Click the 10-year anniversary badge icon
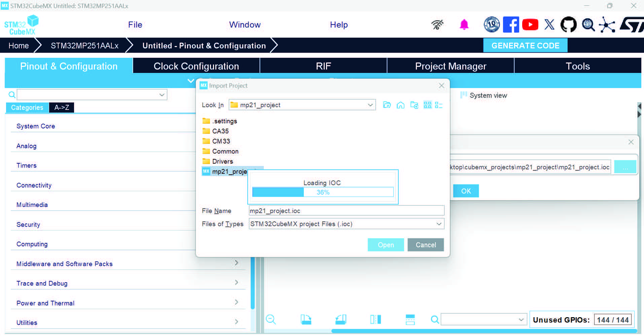 tap(492, 25)
